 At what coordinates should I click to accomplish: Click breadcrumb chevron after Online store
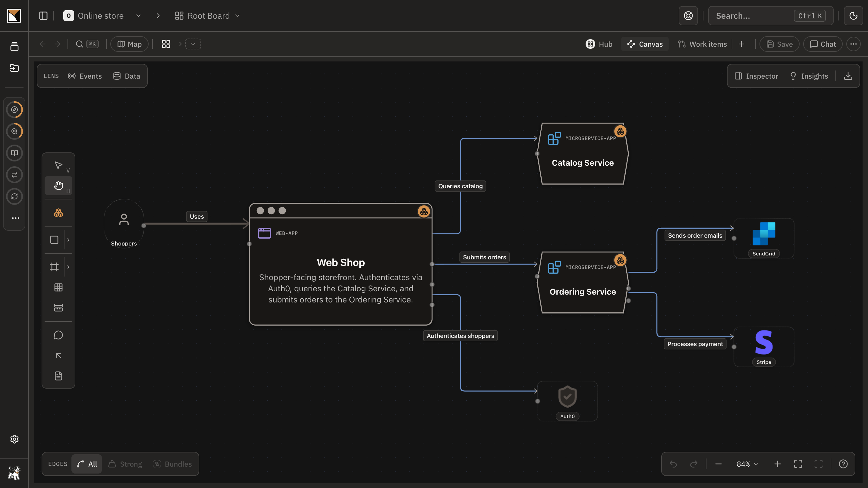pos(158,16)
